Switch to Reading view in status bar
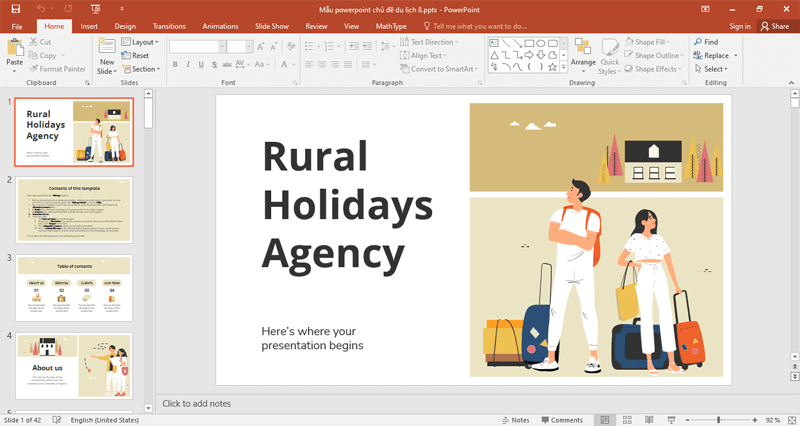This screenshot has width=800, height=426. click(x=649, y=420)
